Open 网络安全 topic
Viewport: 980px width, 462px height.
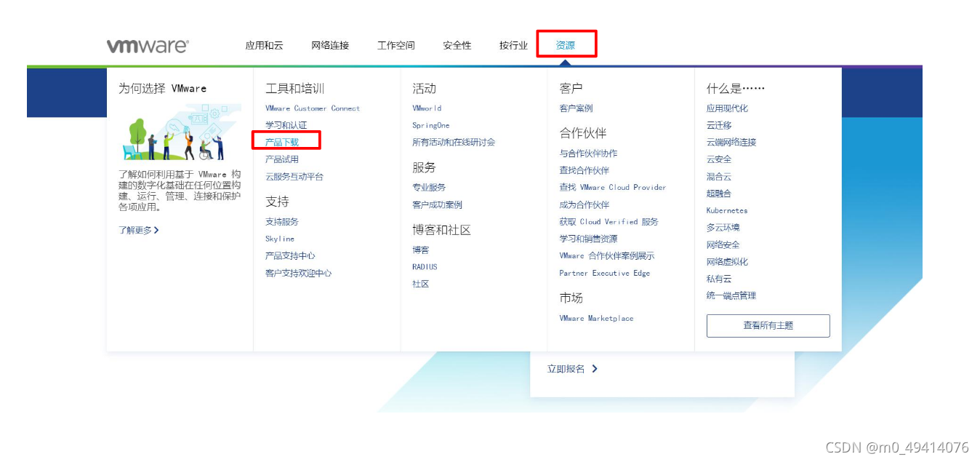click(723, 244)
